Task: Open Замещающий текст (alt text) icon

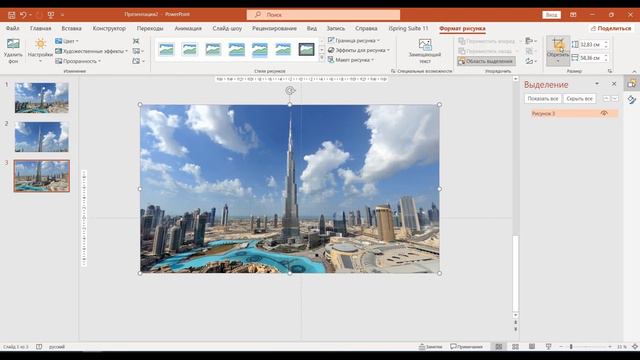Action: pos(425,44)
